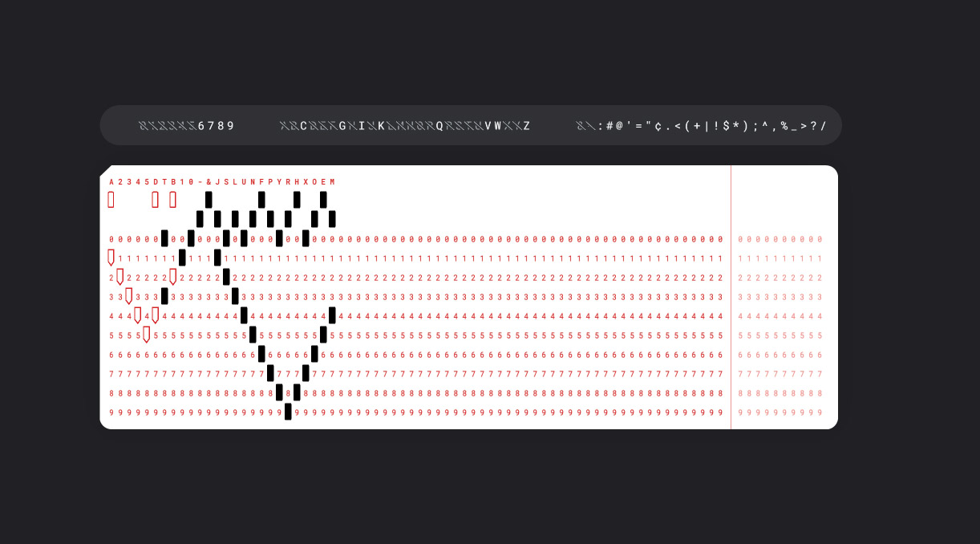Click the black punch in the 1s row under J

[x=217, y=258]
